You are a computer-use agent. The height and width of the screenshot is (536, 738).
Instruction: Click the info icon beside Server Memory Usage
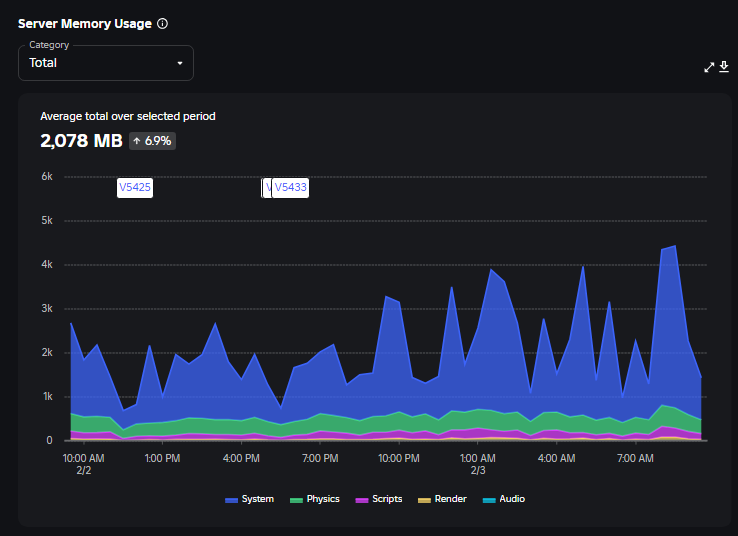(162, 24)
